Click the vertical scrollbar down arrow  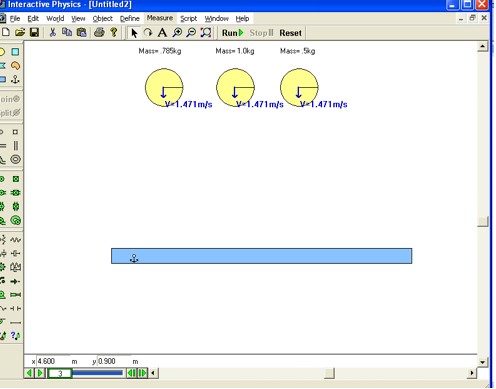[x=483, y=361]
